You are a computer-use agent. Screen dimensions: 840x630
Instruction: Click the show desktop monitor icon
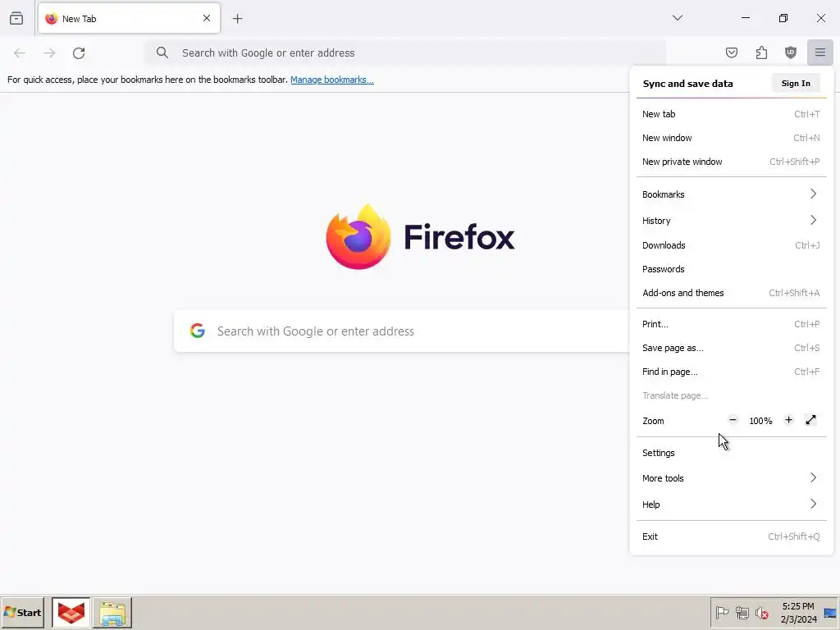click(830, 613)
